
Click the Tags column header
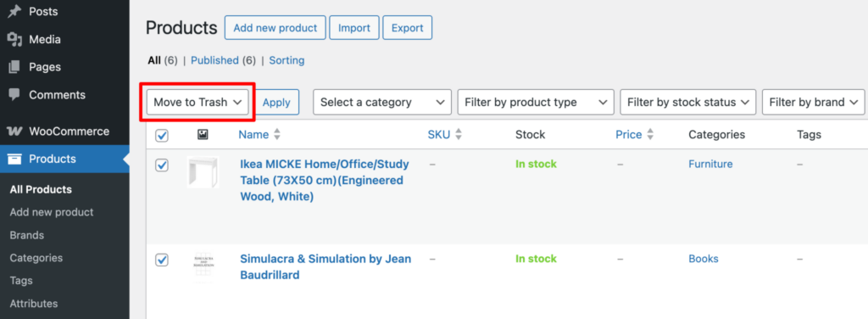pos(810,135)
